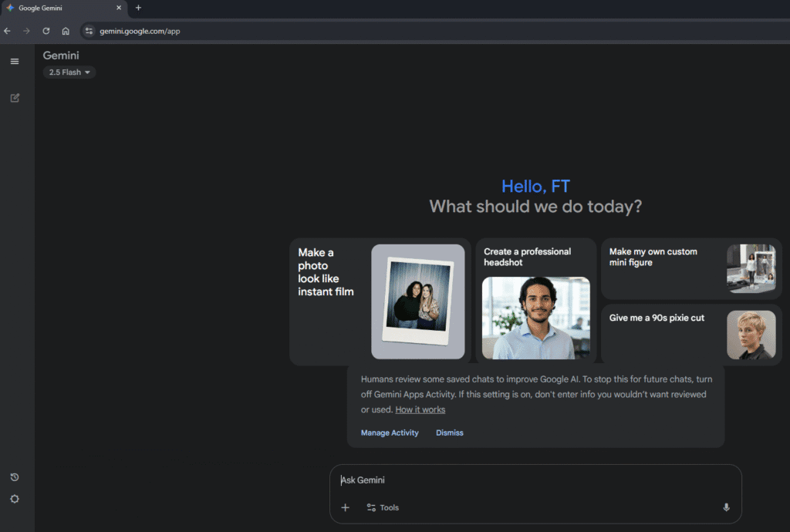The image size is (790, 532).
Task: Dismiss the activity review notice
Action: pyautogui.click(x=450, y=433)
